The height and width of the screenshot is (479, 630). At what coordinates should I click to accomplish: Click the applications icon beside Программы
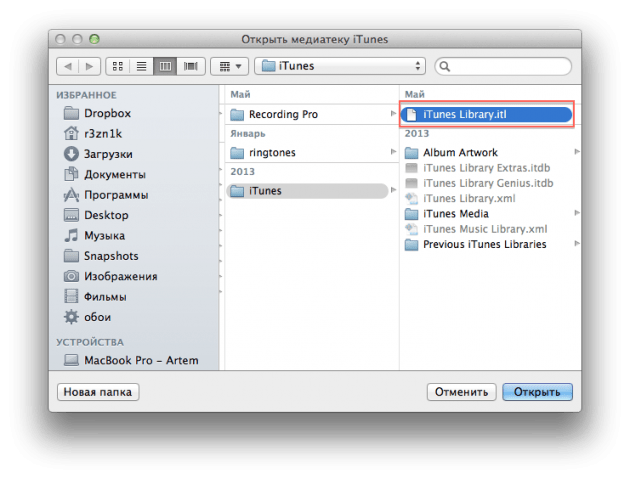click(x=71, y=194)
